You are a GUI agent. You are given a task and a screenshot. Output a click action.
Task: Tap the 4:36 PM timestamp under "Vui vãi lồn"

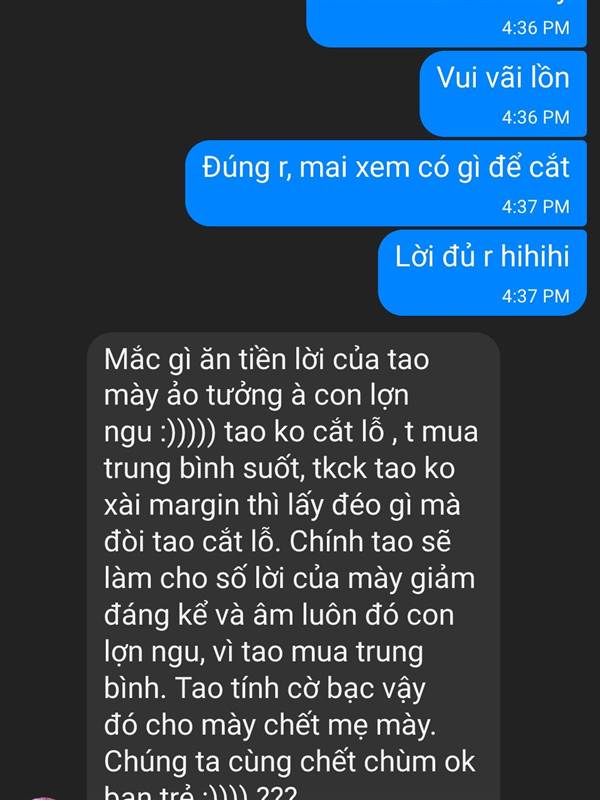[535, 117]
